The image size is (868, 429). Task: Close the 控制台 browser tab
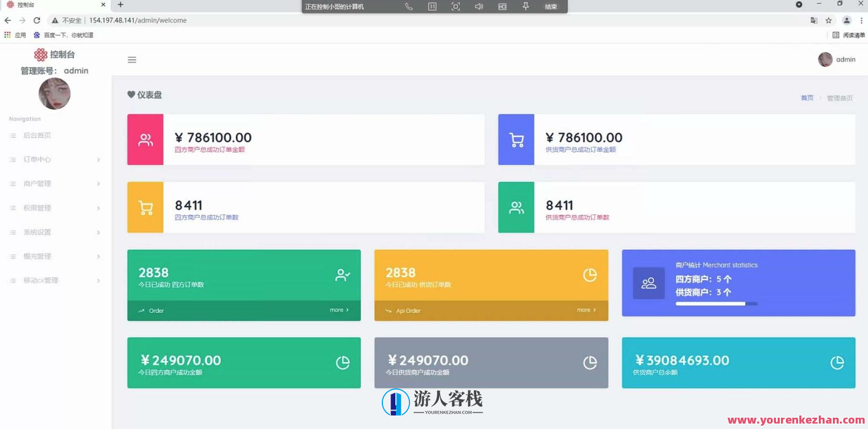click(x=103, y=5)
